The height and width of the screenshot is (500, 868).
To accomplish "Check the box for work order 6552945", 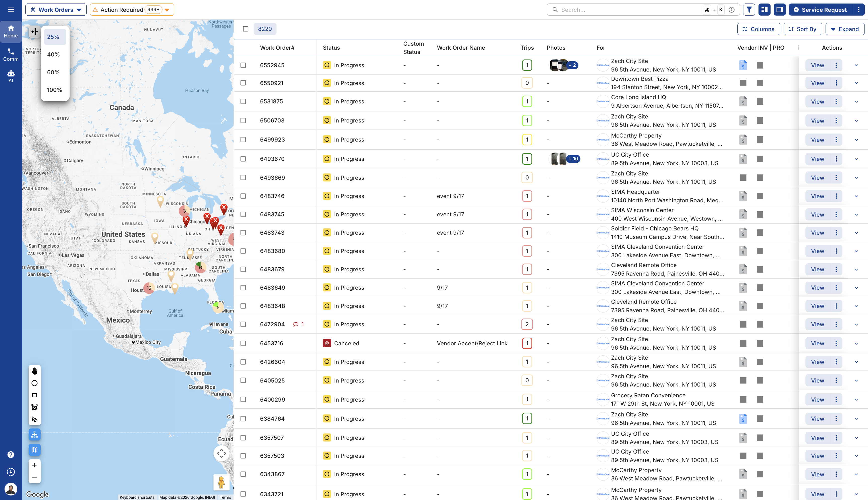I will [x=243, y=65].
